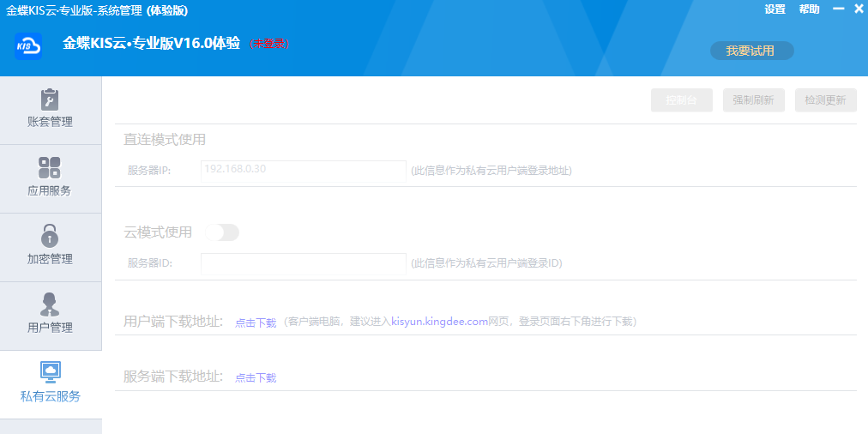
Task: Open the 帮助 menu
Action: point(810,9)
